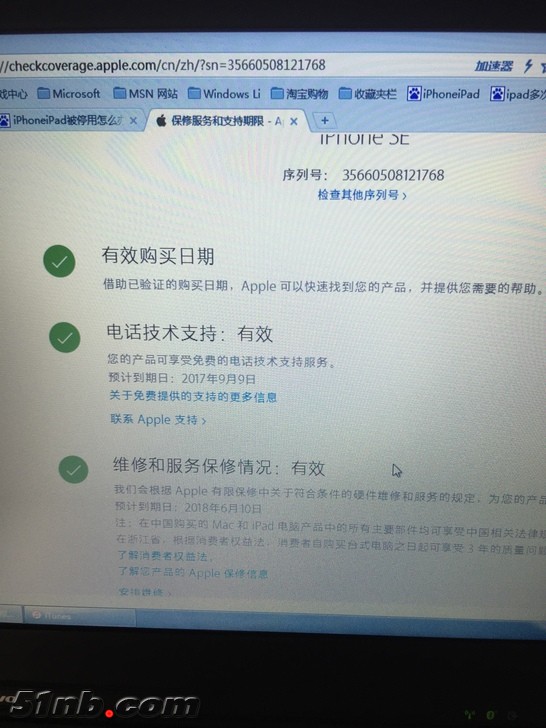Click 了解您产品的 Apple 保修信息 link

(193, 572)
